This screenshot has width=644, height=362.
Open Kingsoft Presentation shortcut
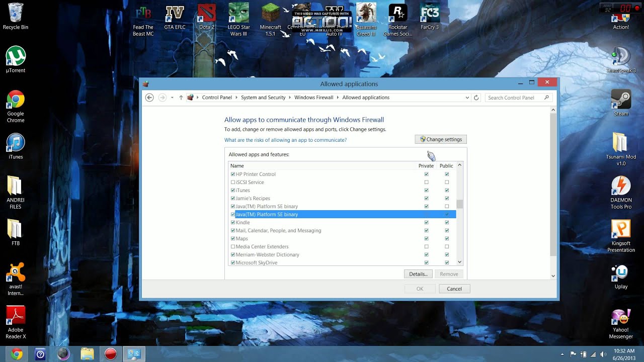click(x=621, y=236)
